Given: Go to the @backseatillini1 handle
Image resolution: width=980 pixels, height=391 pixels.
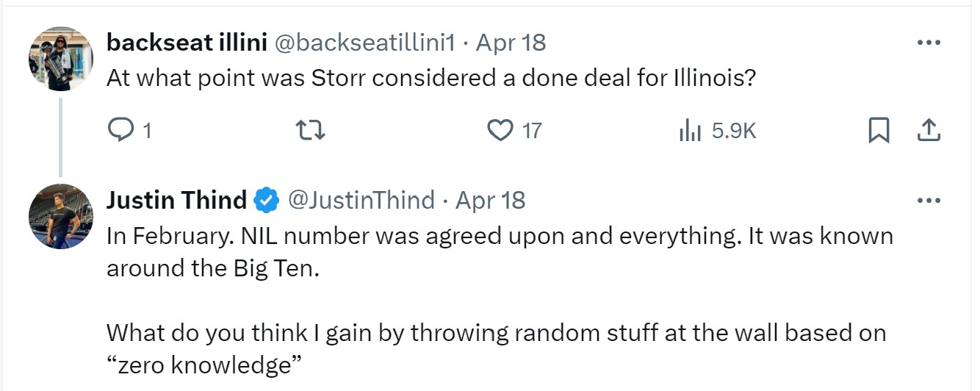Looking at the screenshot, I should [365, 43].
